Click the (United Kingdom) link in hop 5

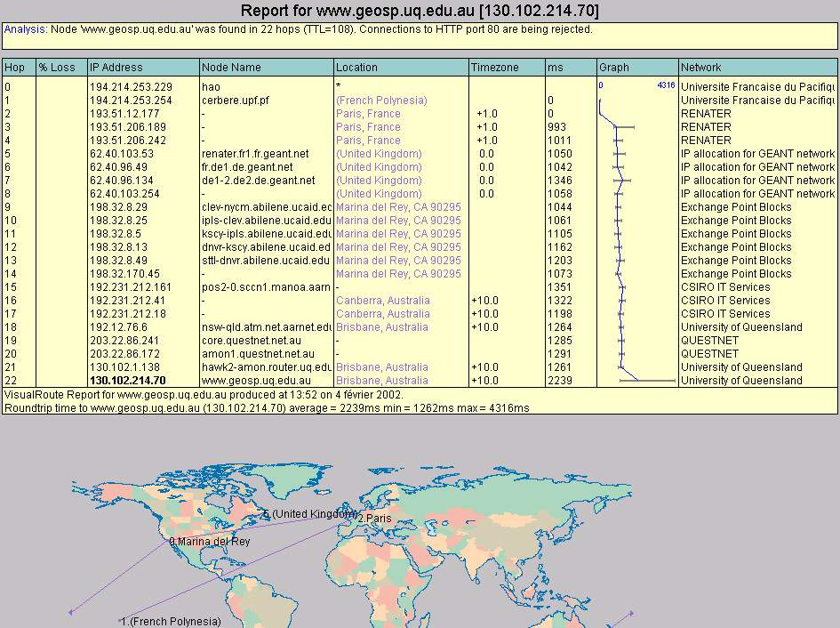point(379,154)
